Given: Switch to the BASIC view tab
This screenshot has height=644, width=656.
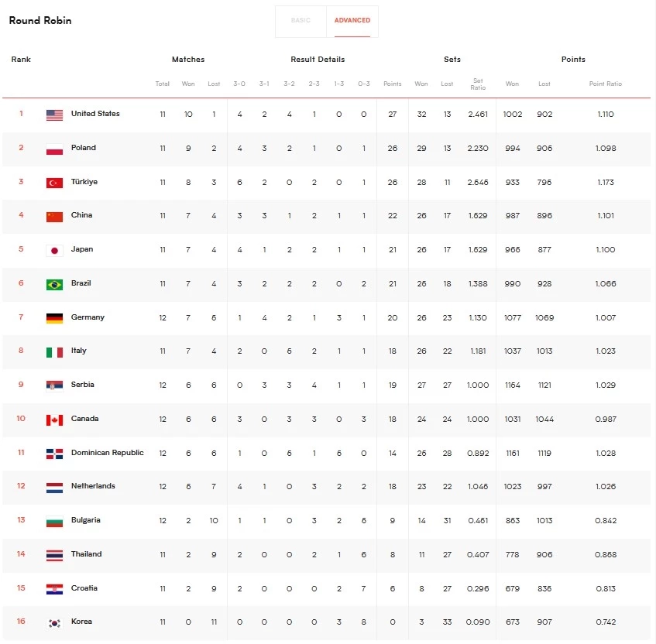Looking at the screenshot, I should (301, 21).
